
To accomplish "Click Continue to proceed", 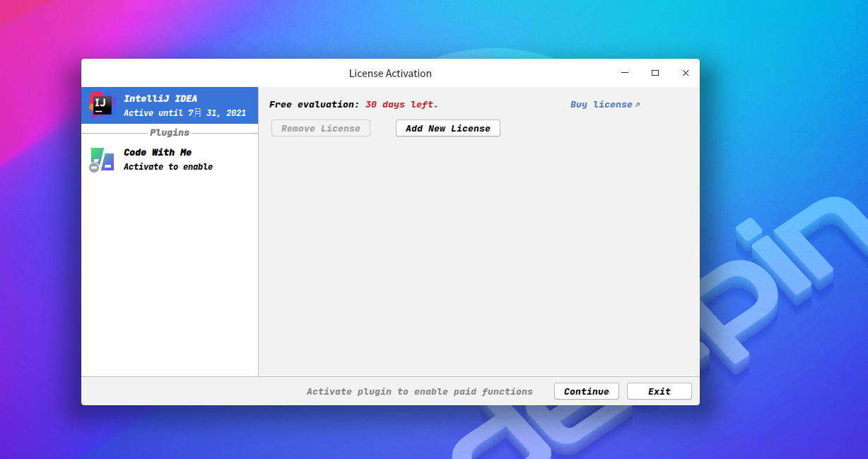I will pos(587,391).
